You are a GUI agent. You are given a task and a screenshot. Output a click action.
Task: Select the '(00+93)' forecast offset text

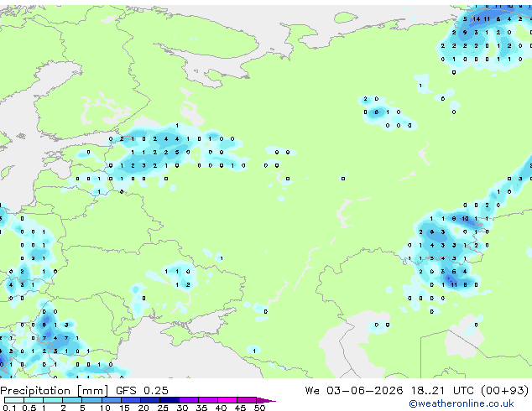(505, 391)
